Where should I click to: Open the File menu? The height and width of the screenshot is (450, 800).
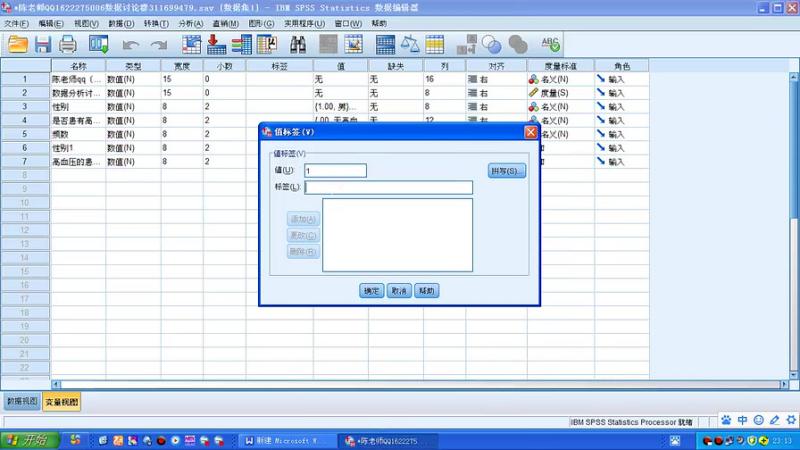coord(16,23)
